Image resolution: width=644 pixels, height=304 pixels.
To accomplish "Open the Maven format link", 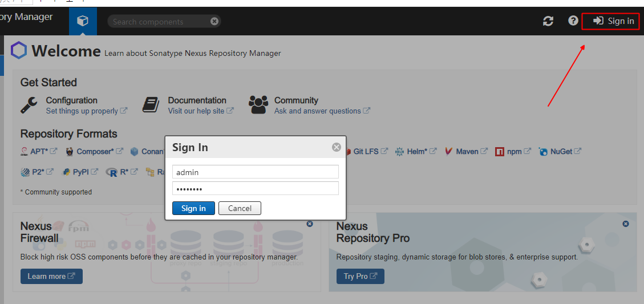I will tap(472, 151).
